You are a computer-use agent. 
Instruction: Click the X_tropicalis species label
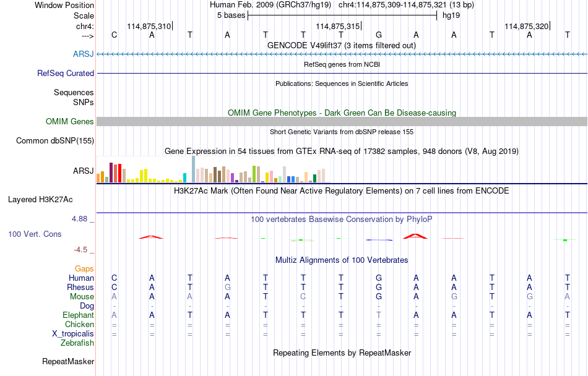(x=73, y=334)
